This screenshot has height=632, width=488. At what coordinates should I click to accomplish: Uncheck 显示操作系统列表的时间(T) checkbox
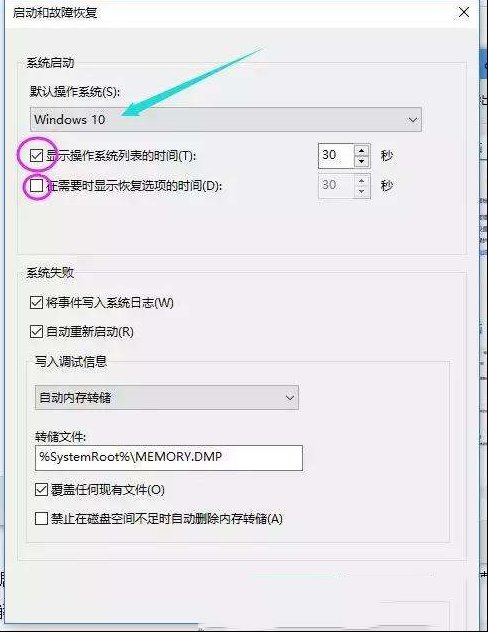click(x=36, y=155)
